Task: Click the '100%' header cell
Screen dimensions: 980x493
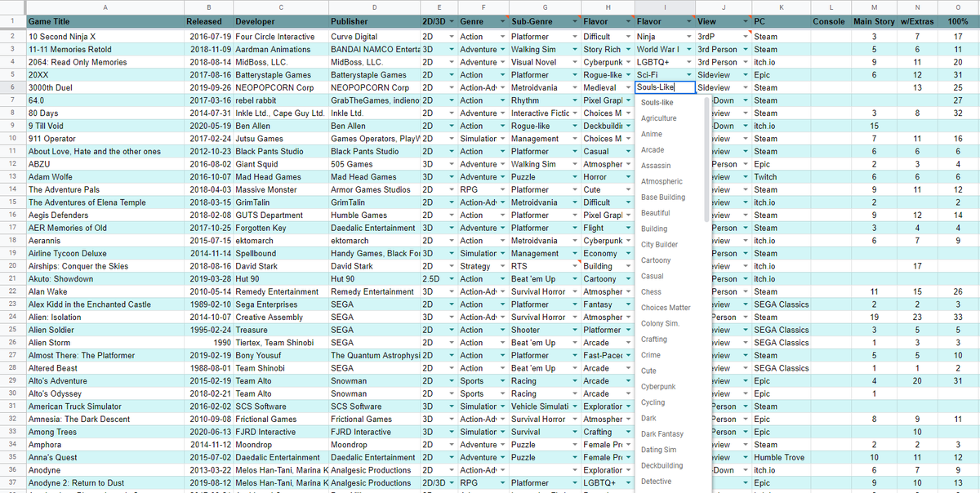Action: (x=958, y=21)
